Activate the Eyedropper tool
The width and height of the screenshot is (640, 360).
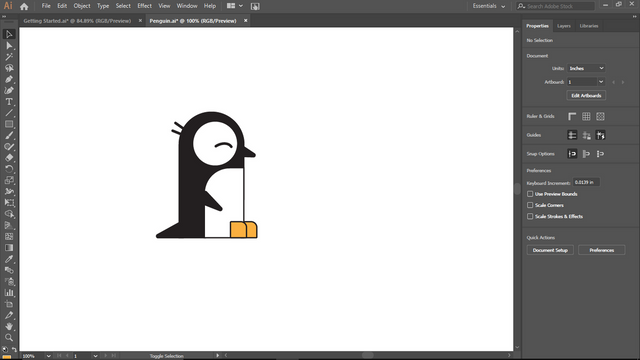[9, 259]
